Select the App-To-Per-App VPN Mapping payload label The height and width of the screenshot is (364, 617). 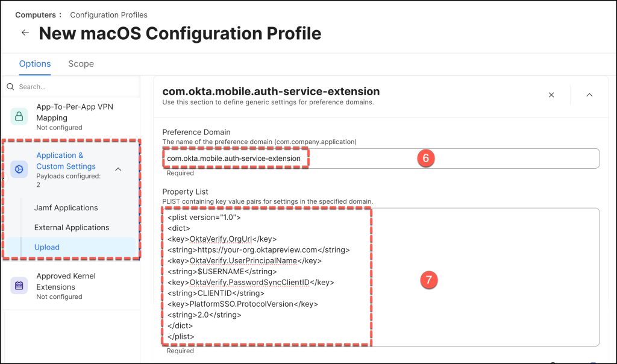tap(74, 112)
